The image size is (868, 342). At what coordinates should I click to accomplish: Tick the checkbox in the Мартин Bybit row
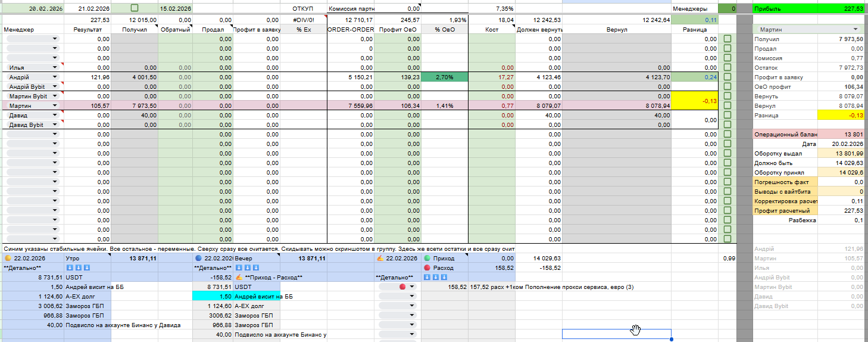coord(728,96)
